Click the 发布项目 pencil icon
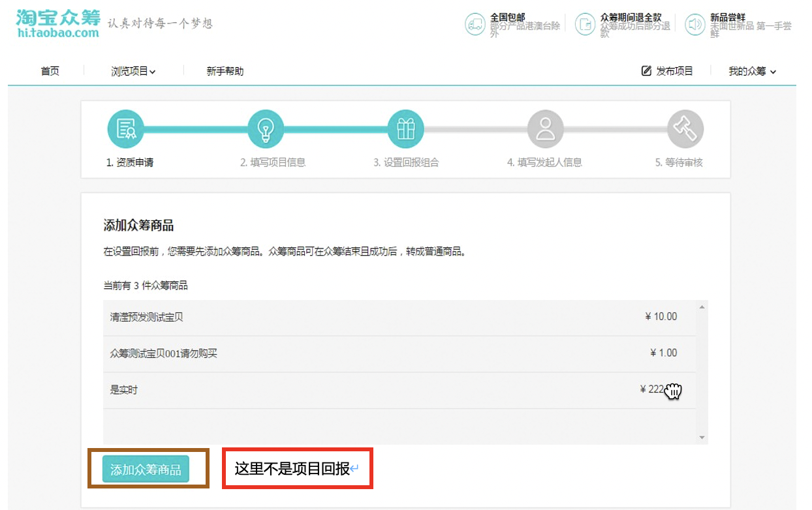The width and height of the screenshot is (812, 510). pyautogui.click(x=646, y=71)
